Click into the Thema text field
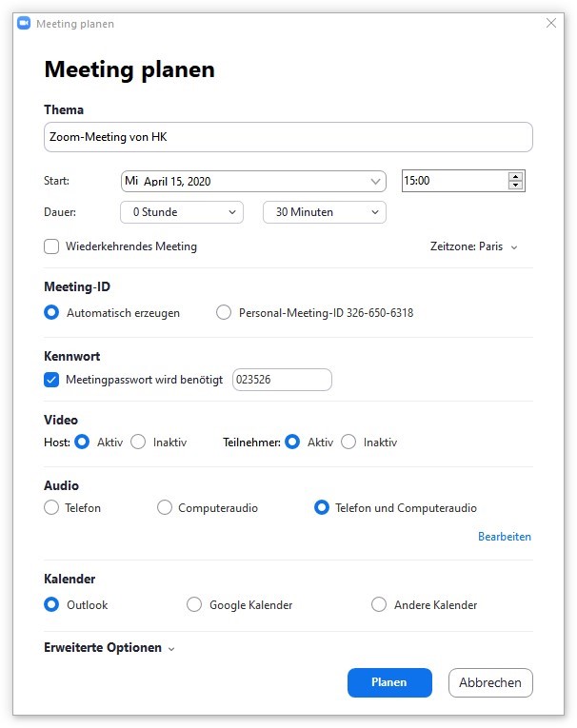The height and width of the screenshot is (728, 577). (288, 137)
